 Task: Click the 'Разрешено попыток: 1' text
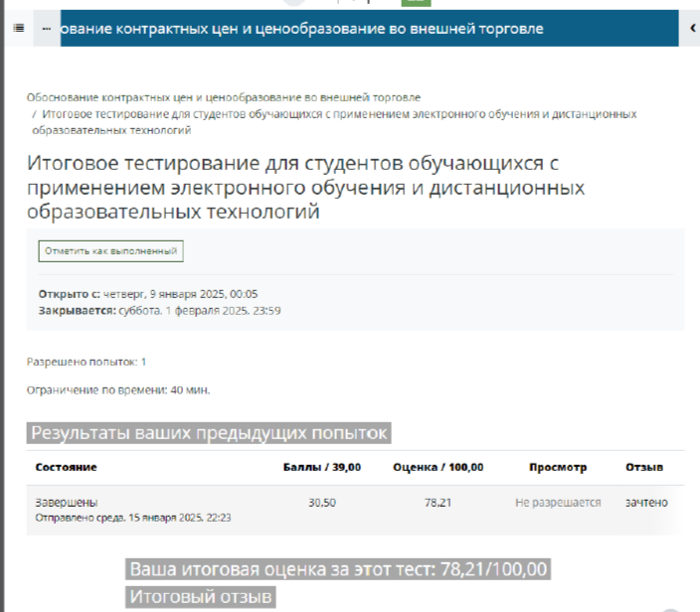(x=87, y=362)
